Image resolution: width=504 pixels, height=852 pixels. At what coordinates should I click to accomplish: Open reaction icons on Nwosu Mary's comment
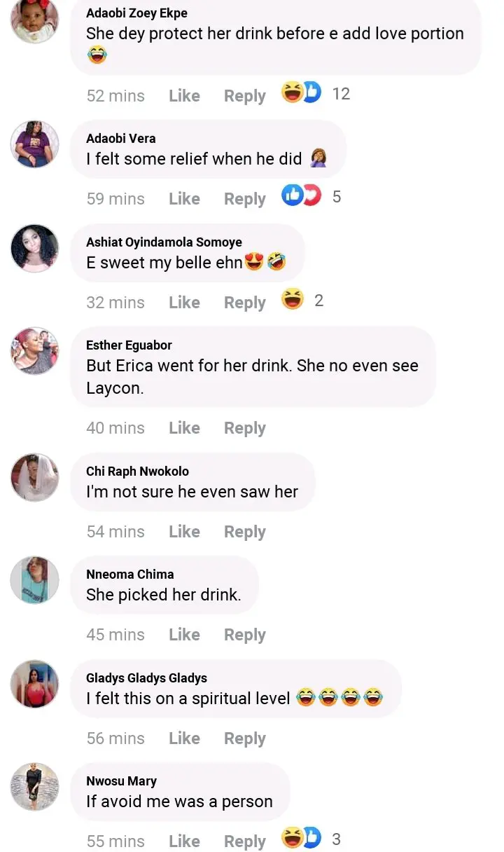(301, 837)
